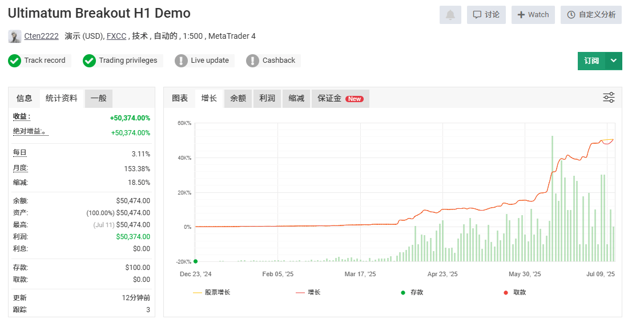Click the 讨论 discussion button
Viewport: 644px width, 327px height.
click(486, 15)
